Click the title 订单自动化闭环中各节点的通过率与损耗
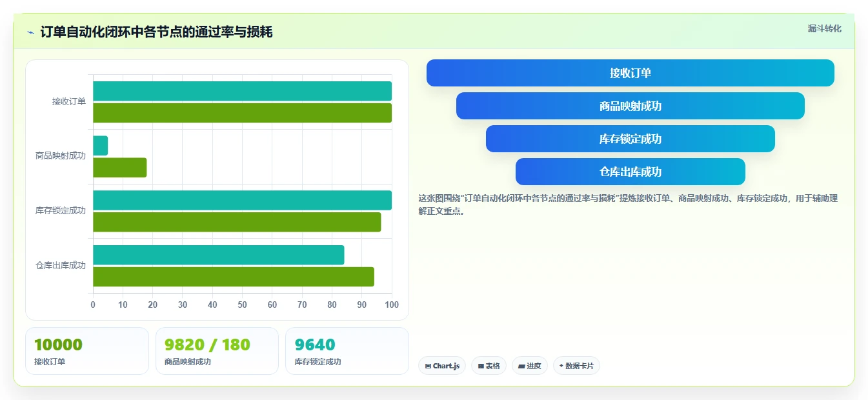This screenshot has height=400, width=868. pos(156,32)
